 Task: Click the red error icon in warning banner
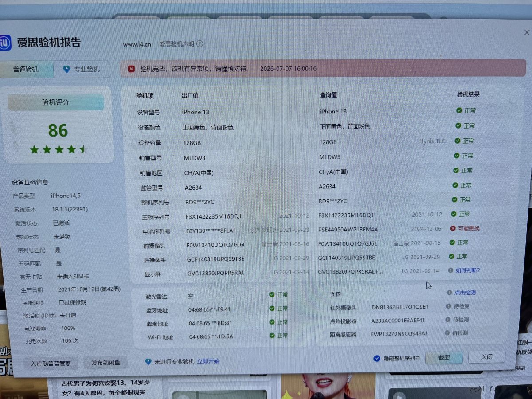click(x=132, y=69)
